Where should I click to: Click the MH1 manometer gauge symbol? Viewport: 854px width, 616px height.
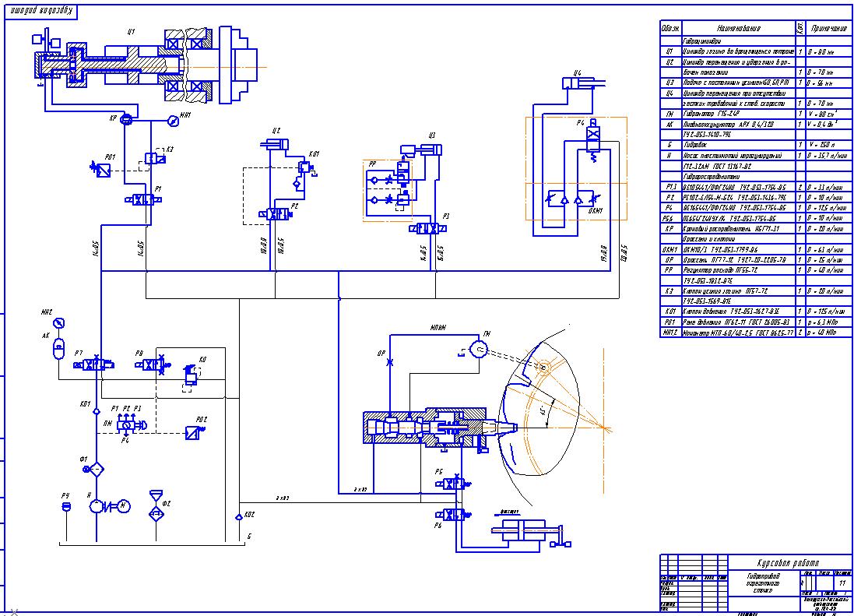[173, 121]
